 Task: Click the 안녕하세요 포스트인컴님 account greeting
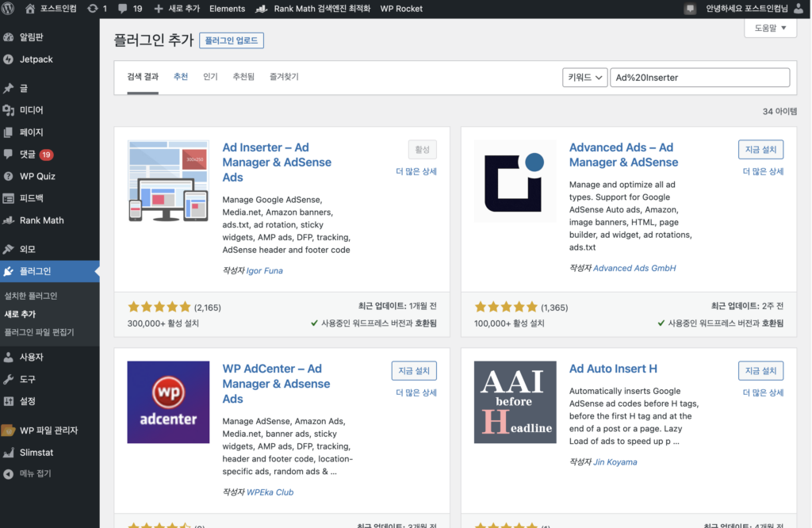coord(747,9)
